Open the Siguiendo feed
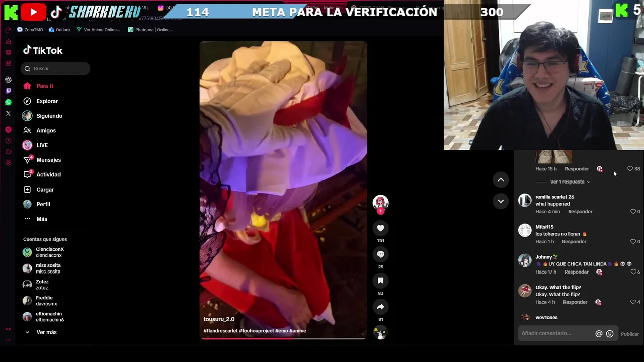Screen dimensions: 644x362 42,116
